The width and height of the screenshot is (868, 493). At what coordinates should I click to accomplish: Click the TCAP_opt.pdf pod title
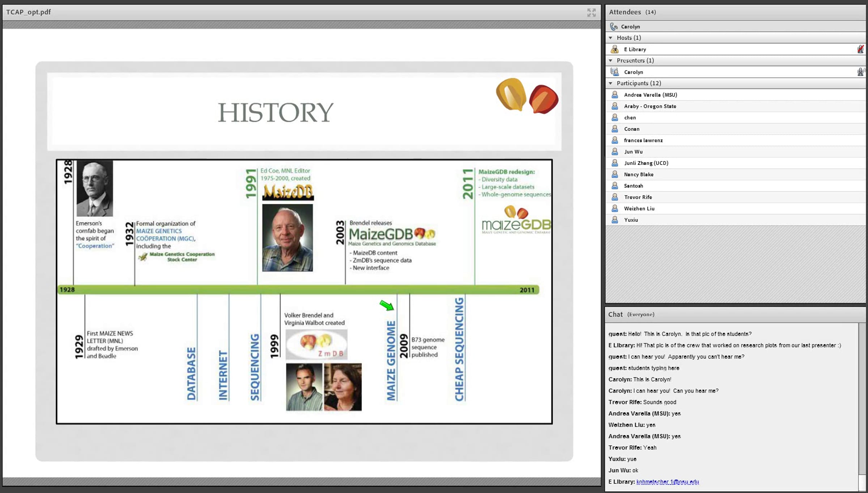tap(29, 12)
